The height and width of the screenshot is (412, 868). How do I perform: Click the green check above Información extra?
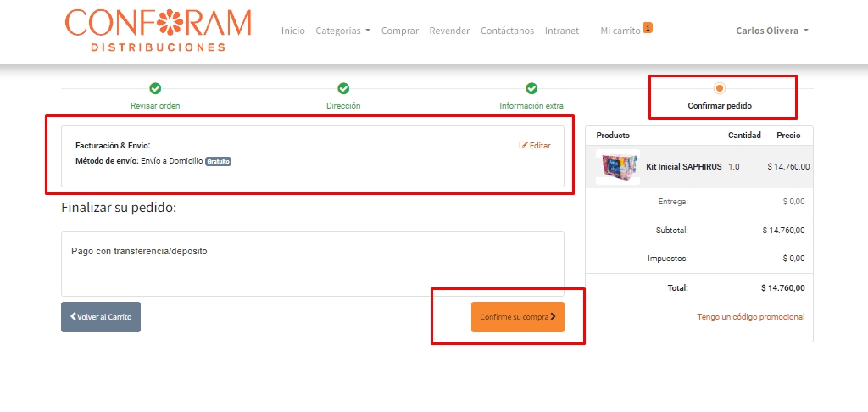pyautogui.click(x=531, y=88)
